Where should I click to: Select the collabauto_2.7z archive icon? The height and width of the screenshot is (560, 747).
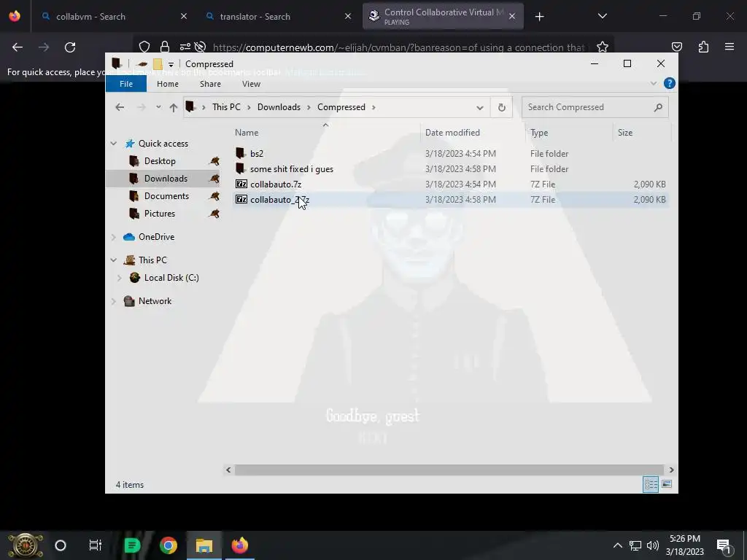coord(241,200)
